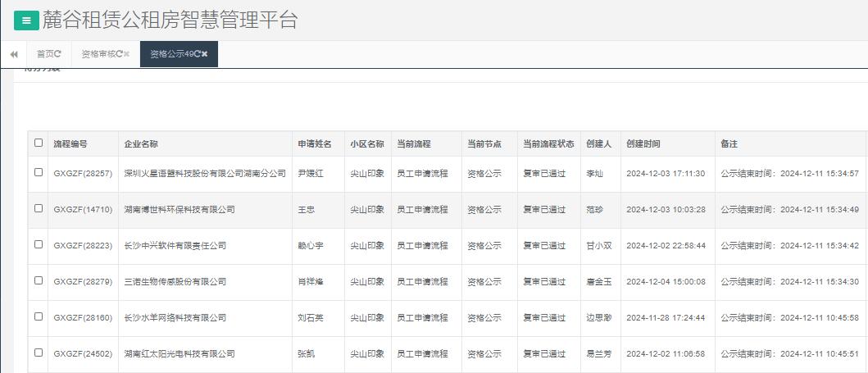Screen dimensions: 868x373
Task: Click the green hamburger menu button
Action: (x=26, y=20)
